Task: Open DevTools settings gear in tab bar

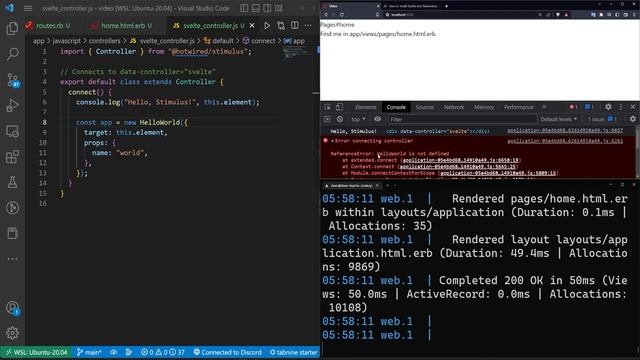Action: point(608,107)
